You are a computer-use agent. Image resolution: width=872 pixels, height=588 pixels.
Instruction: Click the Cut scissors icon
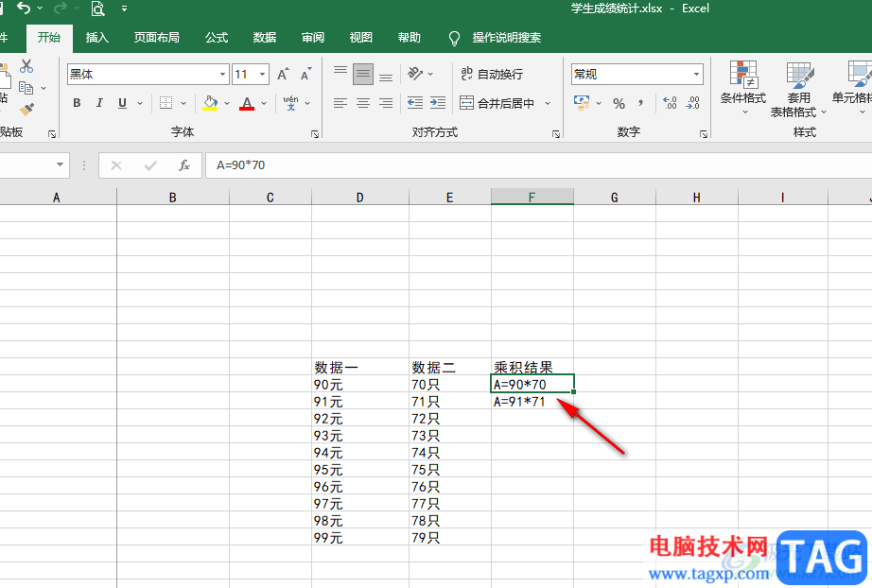[26, 66]
